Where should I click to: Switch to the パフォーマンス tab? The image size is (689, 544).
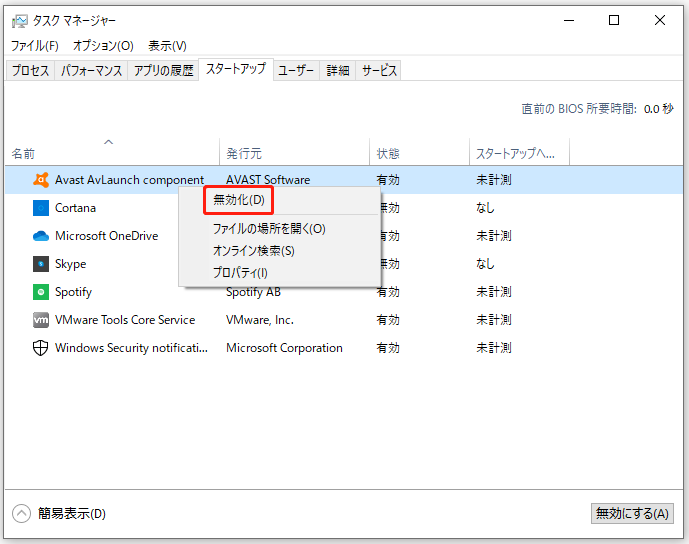tap(91, 70)
